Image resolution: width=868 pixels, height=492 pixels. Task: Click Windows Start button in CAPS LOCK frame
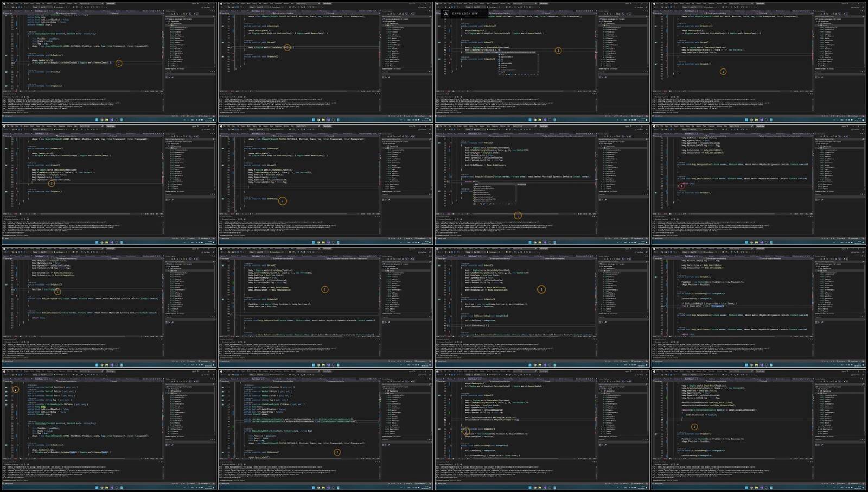tap(531, 119)
